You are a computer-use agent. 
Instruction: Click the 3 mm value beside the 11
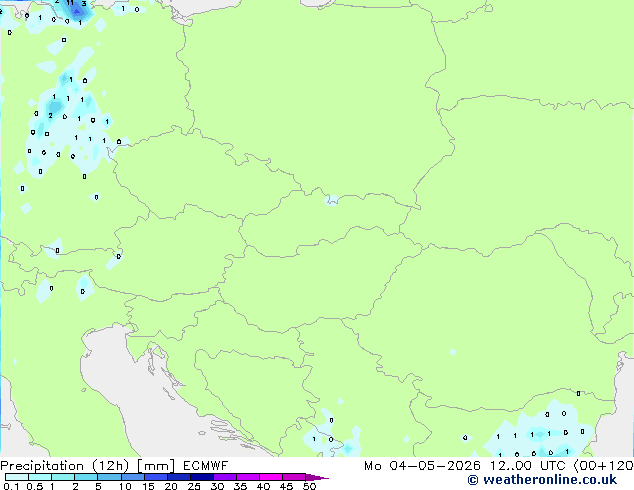[84, 4]
